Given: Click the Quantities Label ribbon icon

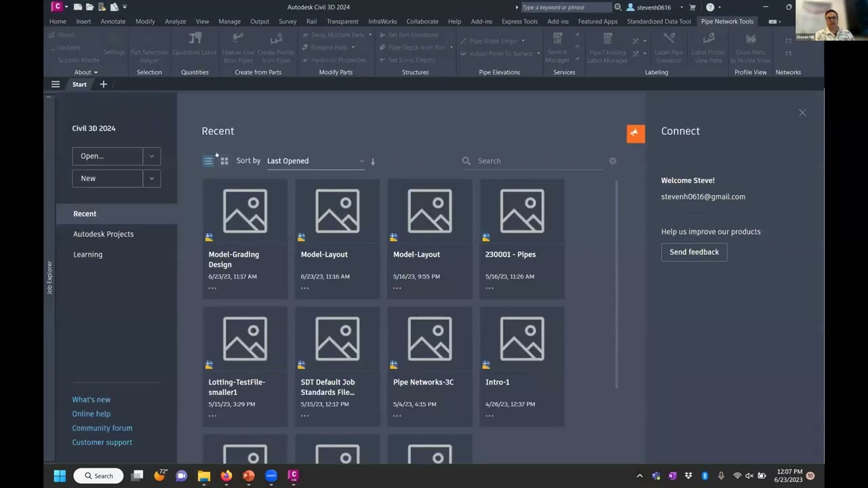Looking at the screenshot, I should (x=195, y=45).
